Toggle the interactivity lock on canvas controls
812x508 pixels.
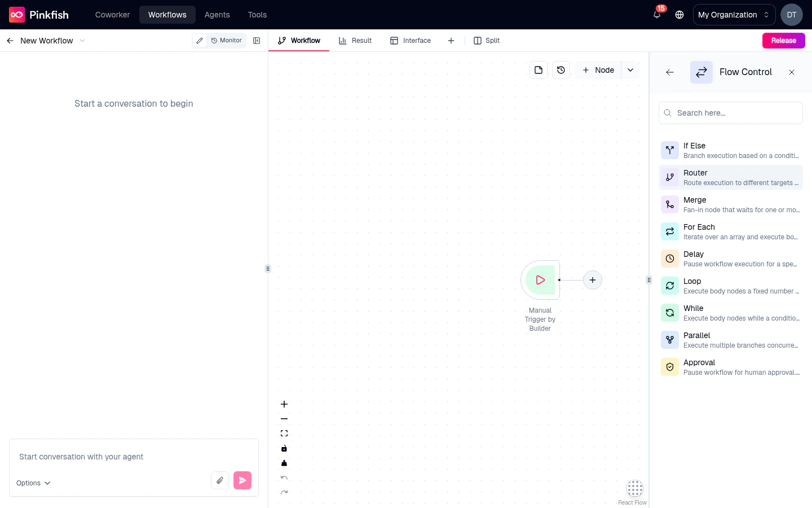point(284,448)
